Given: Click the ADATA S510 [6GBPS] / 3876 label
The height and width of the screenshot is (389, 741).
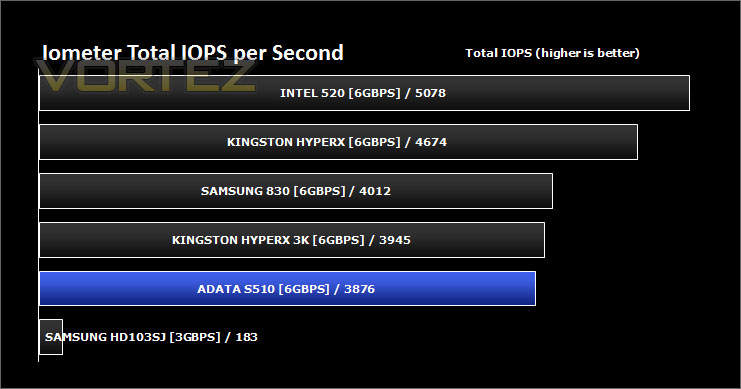Looking at the screenshot, I should [x=286, y=289].
